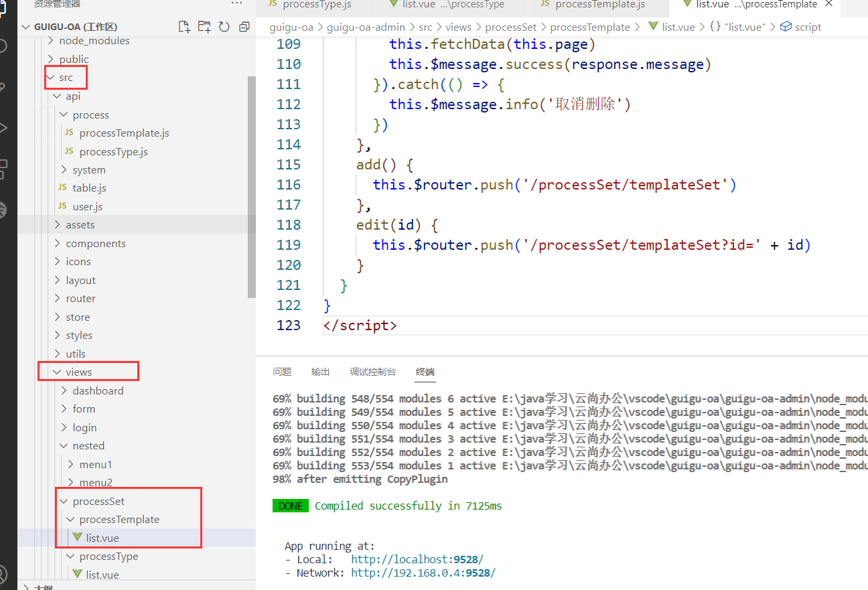Open the explorer more actions ellipsis
Viewport: 868px width, 590px height.
236,3
